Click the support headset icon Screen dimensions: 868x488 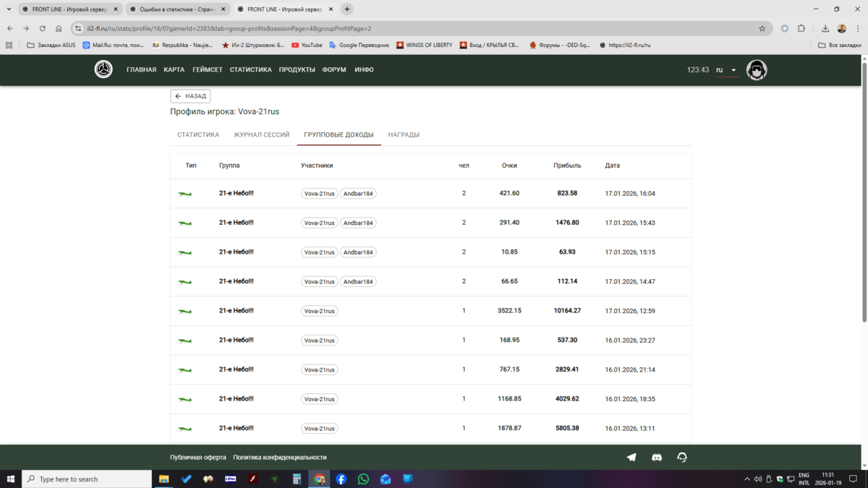pyautogui.click(x=681, y=458)
